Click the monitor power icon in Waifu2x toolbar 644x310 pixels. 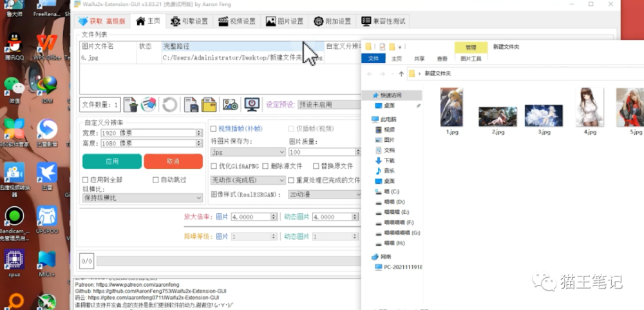[x=252, y=105]
